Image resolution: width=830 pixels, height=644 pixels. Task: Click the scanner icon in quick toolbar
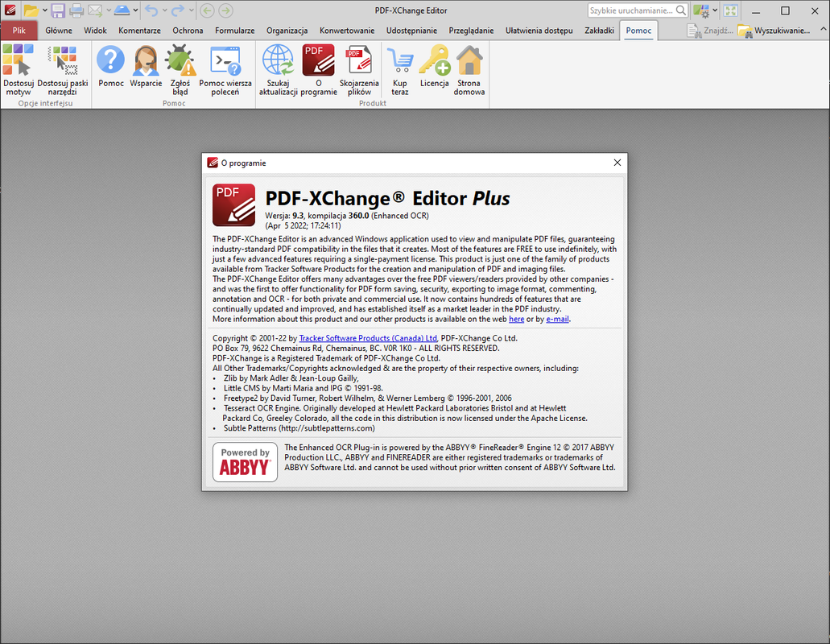pos(122,10)
